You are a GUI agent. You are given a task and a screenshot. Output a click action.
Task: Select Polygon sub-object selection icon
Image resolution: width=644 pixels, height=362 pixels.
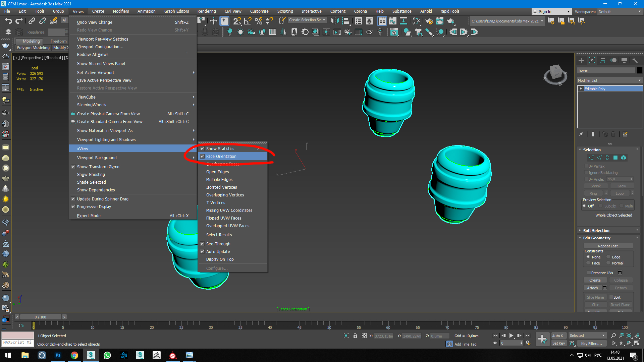(615, 158)
